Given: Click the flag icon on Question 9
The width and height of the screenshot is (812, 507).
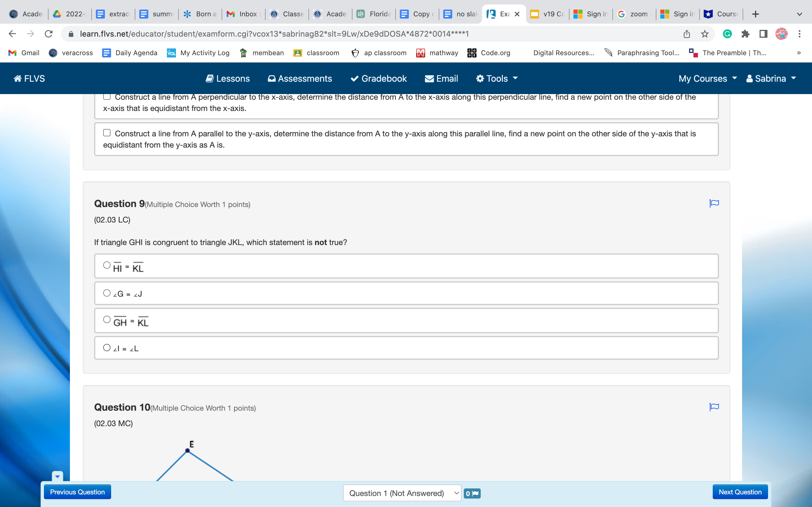Looking at the screenshot, I should [x=714, y=203].
